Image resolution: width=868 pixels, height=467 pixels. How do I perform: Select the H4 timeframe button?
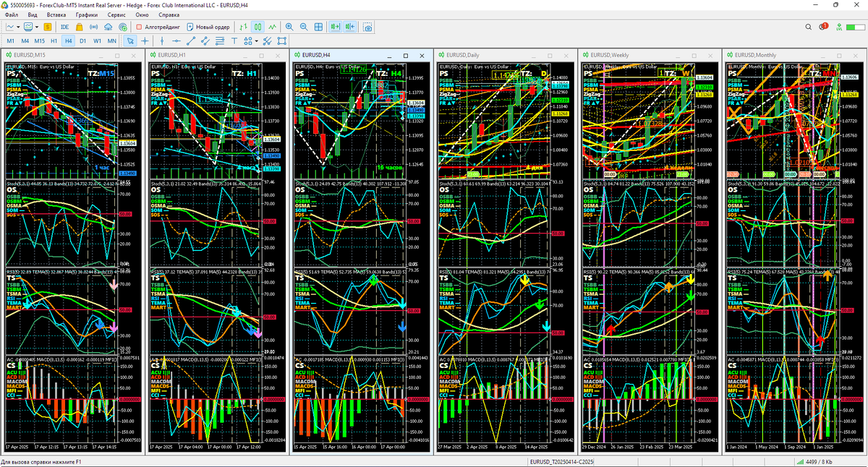click(69, 41)
